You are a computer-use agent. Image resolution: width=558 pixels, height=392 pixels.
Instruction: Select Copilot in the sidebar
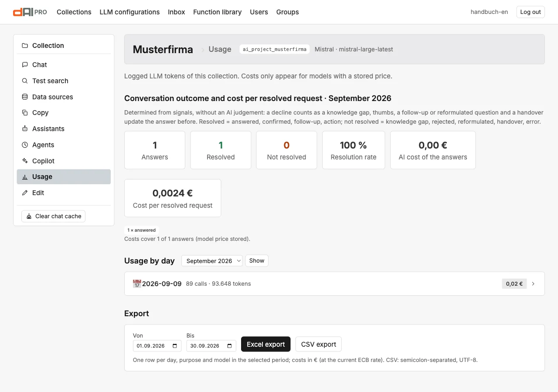coord(64,161)
